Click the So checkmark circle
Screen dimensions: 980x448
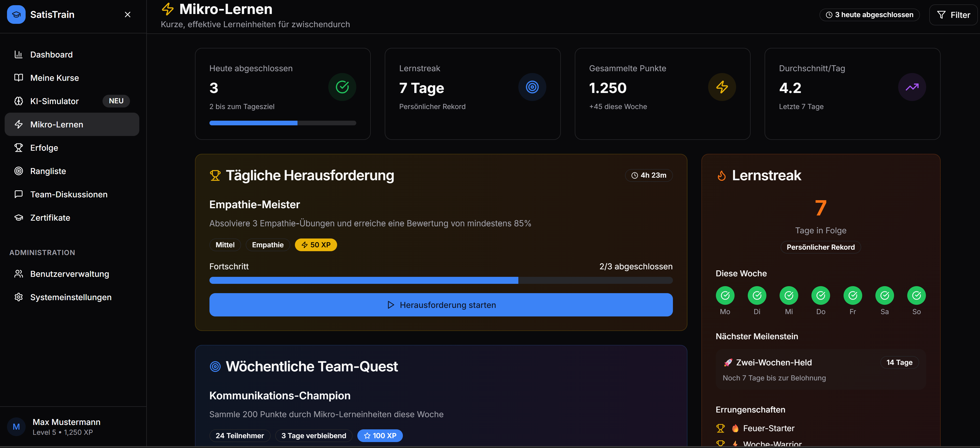917,295
